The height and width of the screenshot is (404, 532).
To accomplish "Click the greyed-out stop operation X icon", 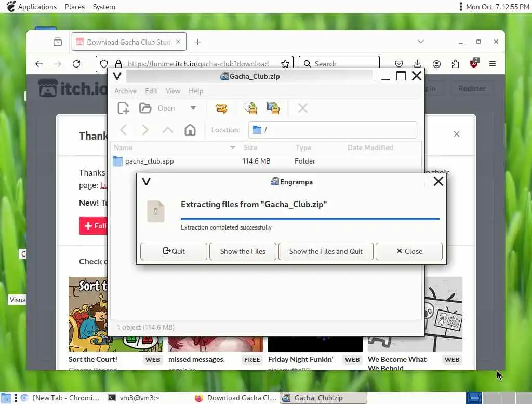I will pyautogui.click(x=303, y=108).
